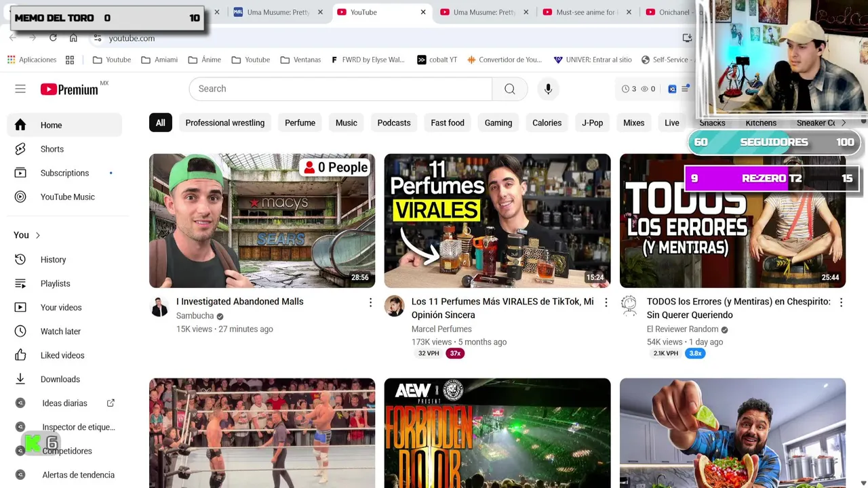
Task: Click the browser home button
Action: 73,38
